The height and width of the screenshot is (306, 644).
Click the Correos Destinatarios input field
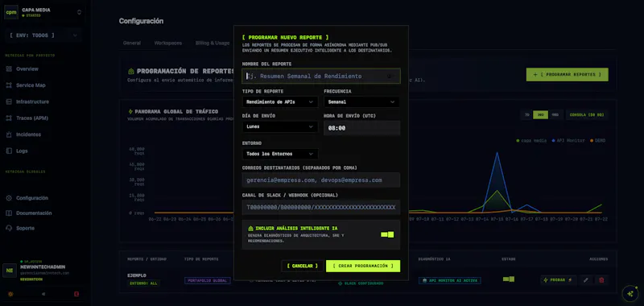coord(321,180)
